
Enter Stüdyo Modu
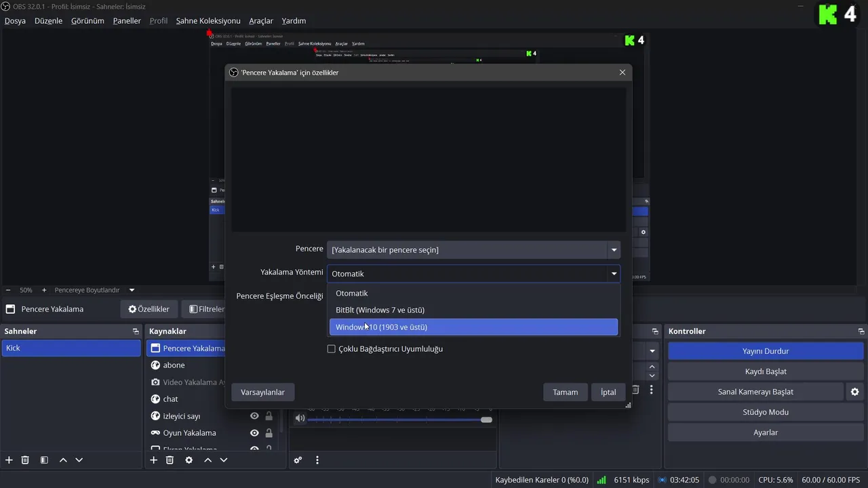pyautogui.click(x=766, y=412)
